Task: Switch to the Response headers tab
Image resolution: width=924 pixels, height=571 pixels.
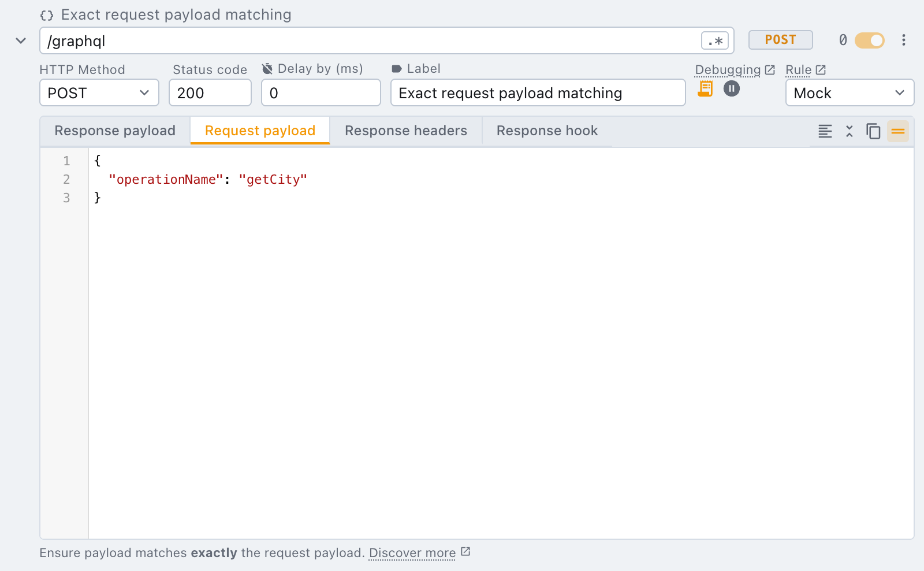Action: (406, 131)
